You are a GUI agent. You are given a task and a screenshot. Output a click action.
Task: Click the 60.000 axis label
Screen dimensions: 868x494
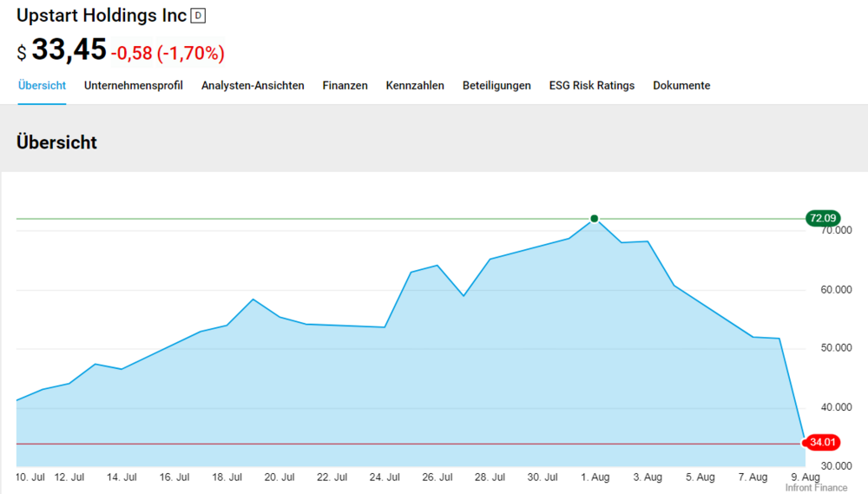(x=837, y=290)
